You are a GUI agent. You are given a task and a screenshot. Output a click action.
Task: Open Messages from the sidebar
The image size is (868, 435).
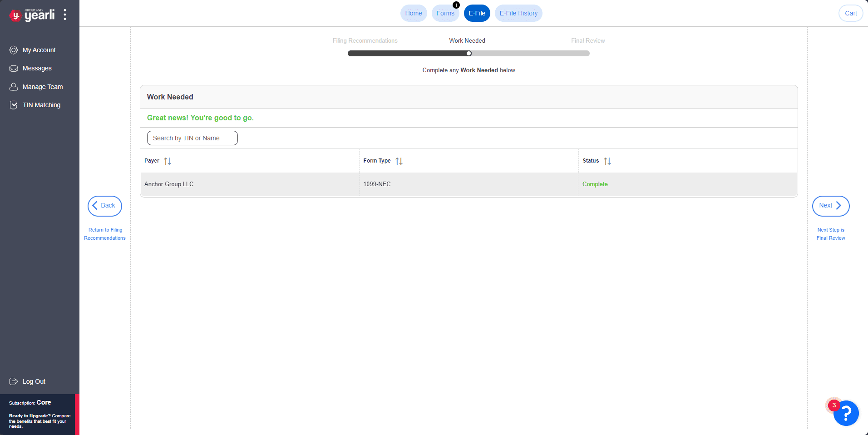coord(37,68)
